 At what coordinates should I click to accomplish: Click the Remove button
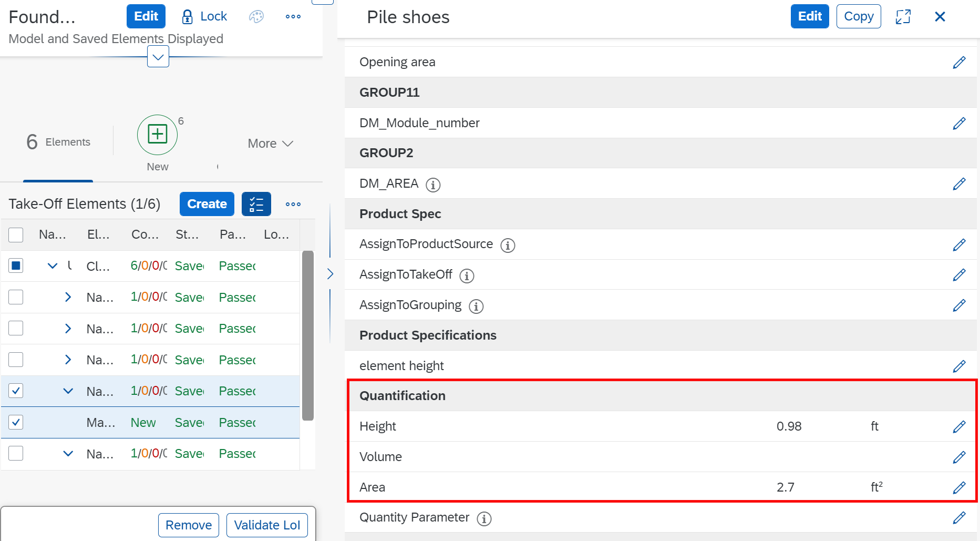(189, 525)
